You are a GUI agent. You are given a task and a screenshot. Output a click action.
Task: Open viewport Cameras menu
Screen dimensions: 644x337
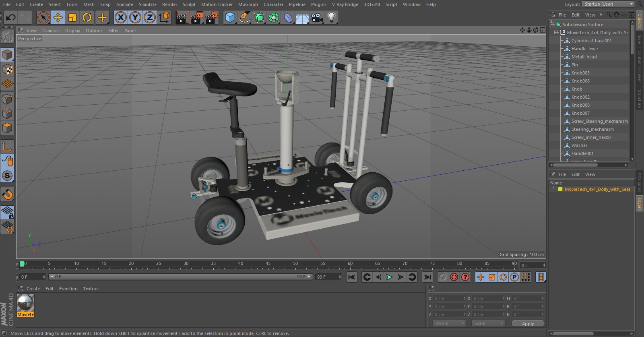(51, 31)
